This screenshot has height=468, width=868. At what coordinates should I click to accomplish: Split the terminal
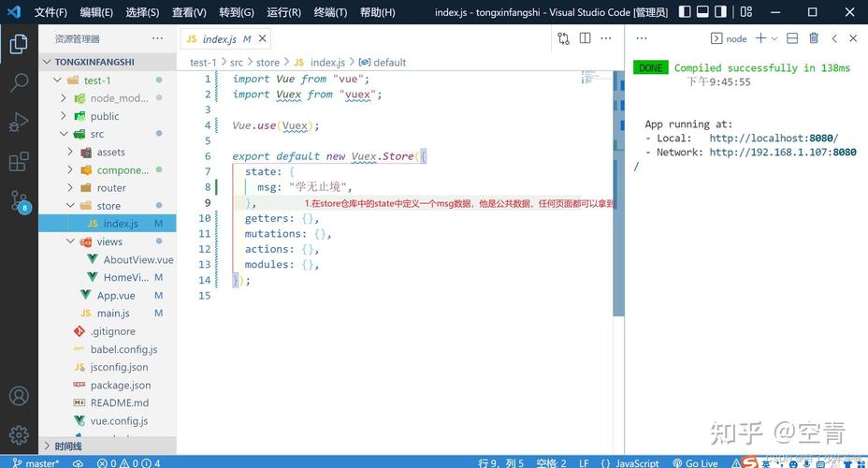(792, 38)
